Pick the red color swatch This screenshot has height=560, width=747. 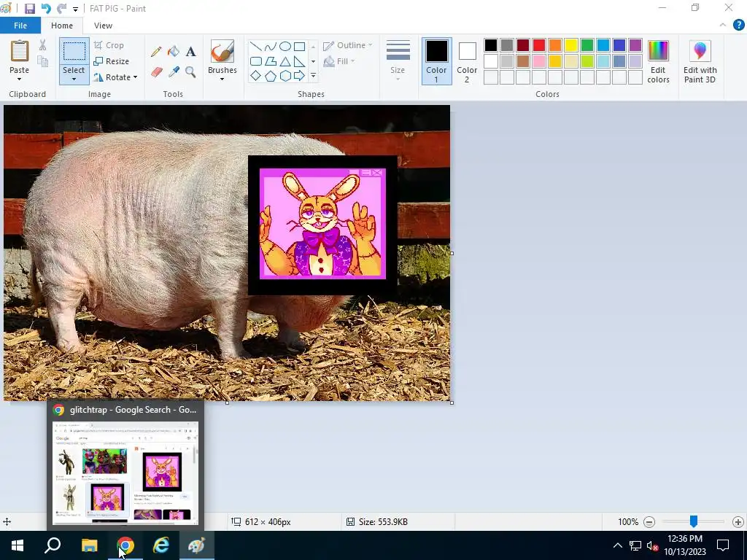pos(539,45)
